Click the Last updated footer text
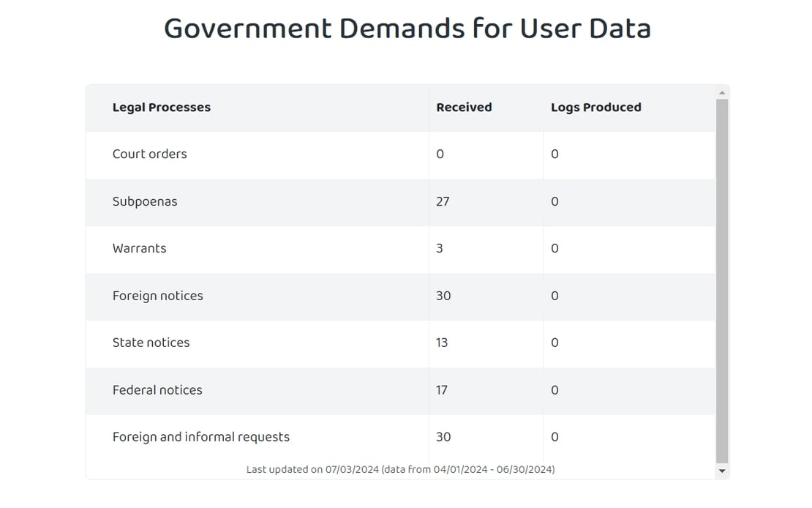 click(x=400, y=470)
